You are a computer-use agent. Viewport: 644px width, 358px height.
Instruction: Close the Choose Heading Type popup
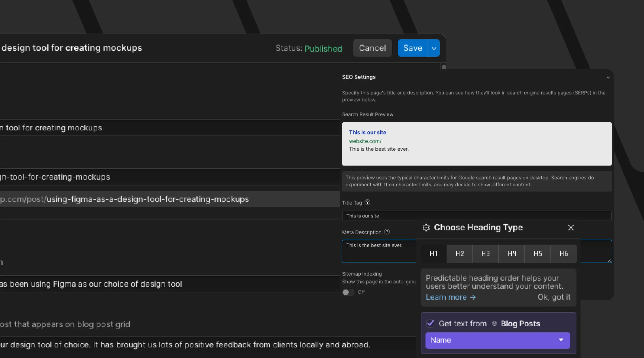(x=571, y=227)
